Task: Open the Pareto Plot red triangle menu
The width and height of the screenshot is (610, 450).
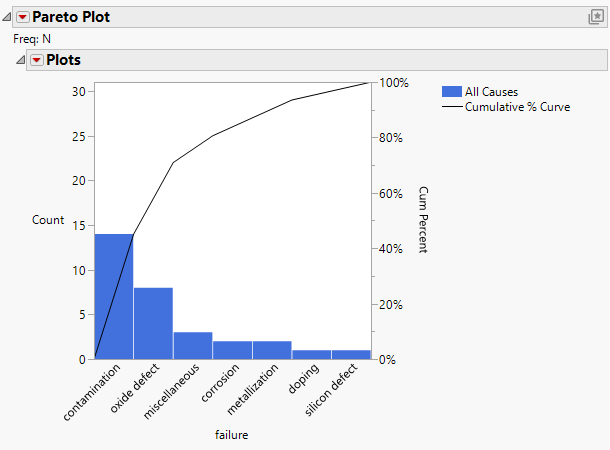Action: coord(22,17)
